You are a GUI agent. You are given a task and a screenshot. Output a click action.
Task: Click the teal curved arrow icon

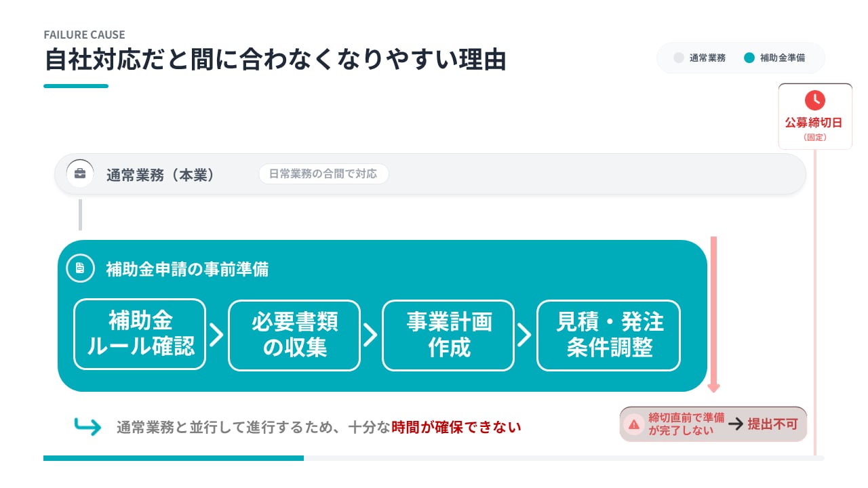[x=87, y=427]
